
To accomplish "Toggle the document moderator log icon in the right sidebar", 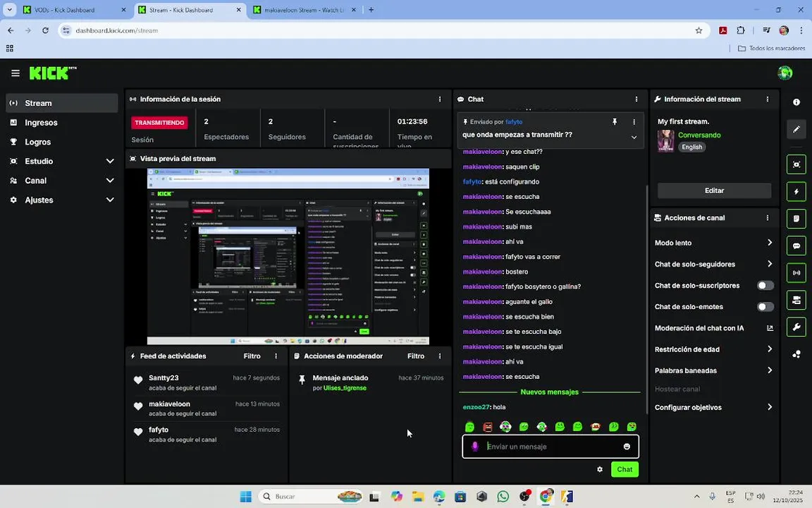I will 796,218.
